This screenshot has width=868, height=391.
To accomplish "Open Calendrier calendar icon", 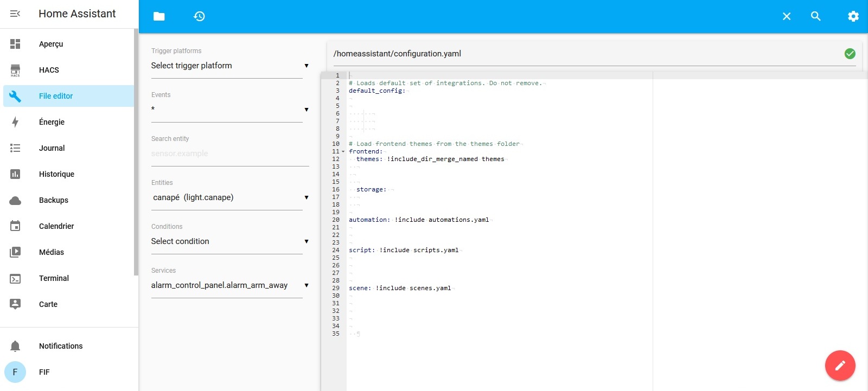I will coord(15,226).
